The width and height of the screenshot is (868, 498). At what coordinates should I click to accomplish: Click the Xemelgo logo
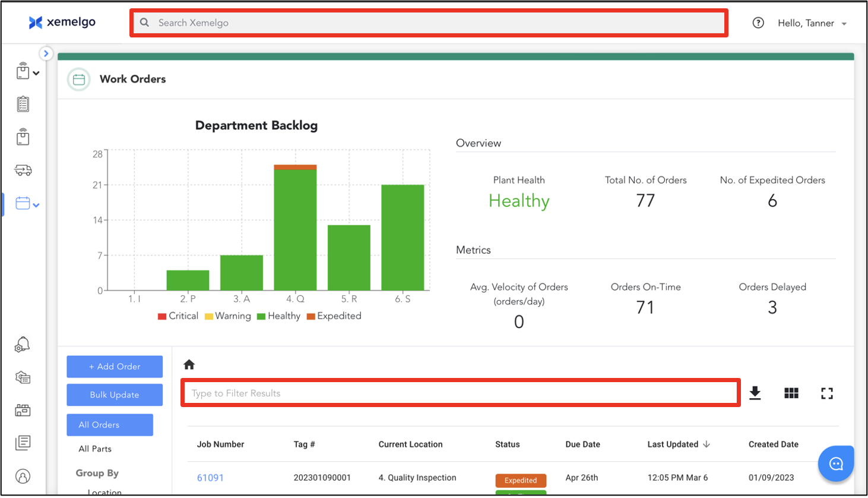62,23
